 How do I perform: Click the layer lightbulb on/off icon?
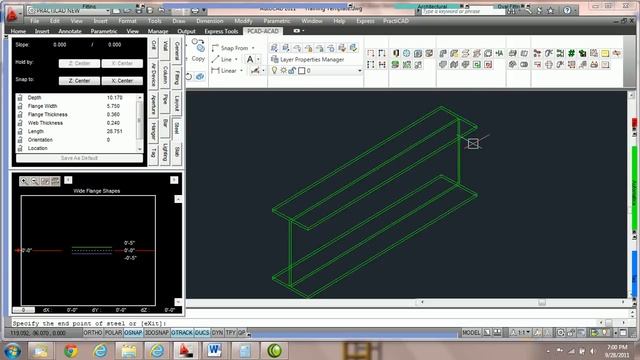click(274, 71)
